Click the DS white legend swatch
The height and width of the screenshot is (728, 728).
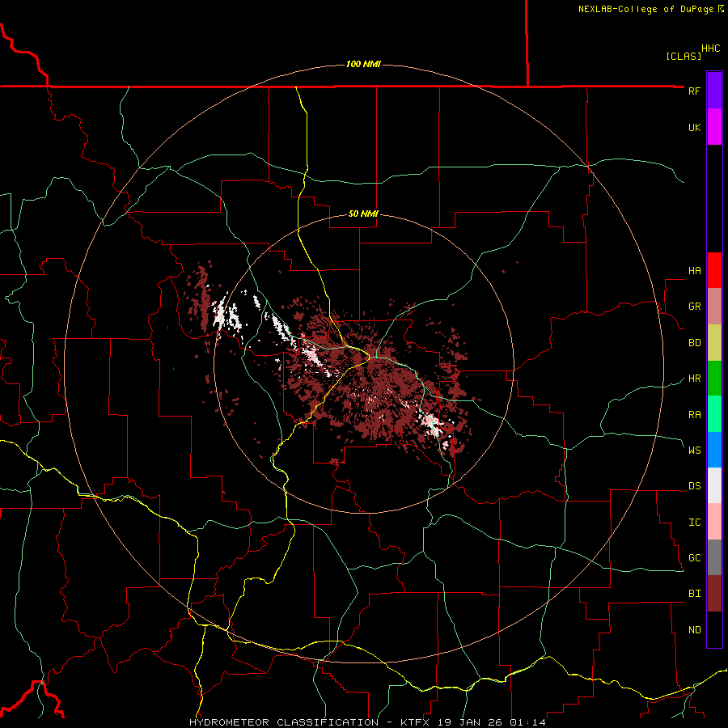(714, 485)
